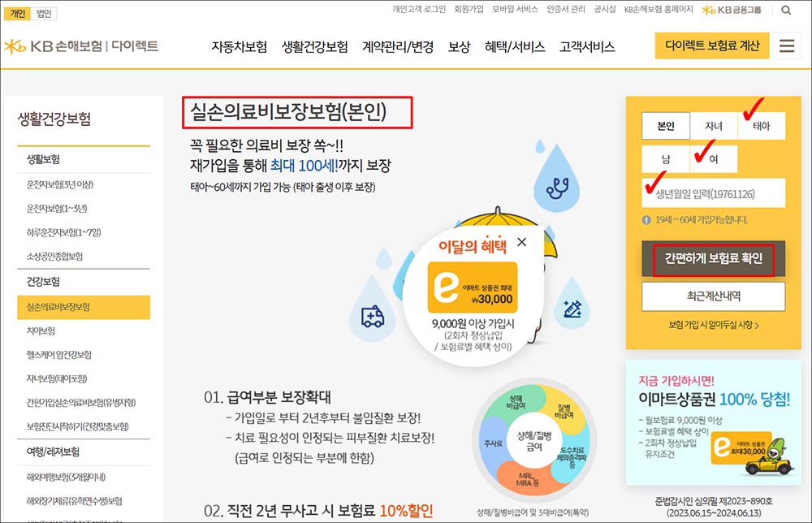The image size is (812, 523).
Task: Click the 상해/질병 급여 circle chart
Action: pyautogui.click(x=534, y=439)
